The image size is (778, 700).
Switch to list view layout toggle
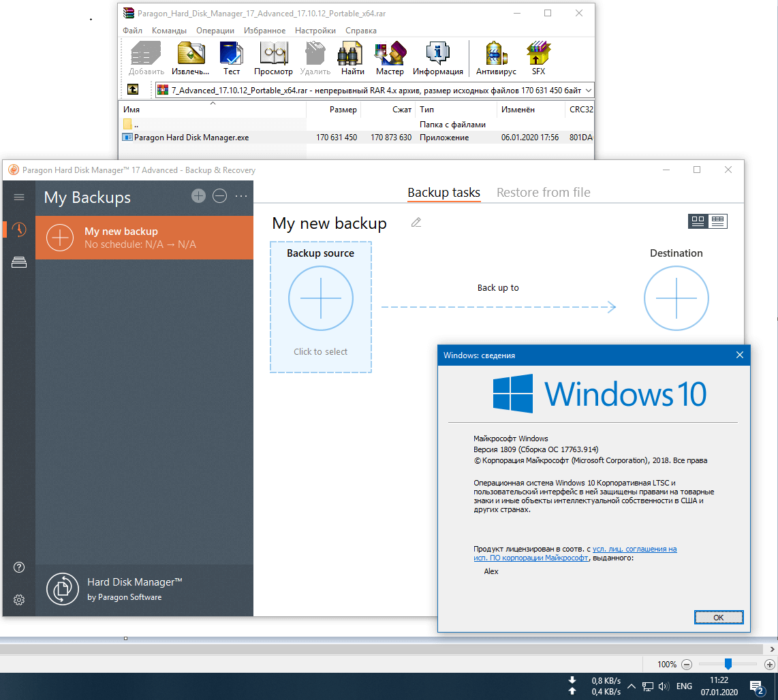tap(717, 221)
